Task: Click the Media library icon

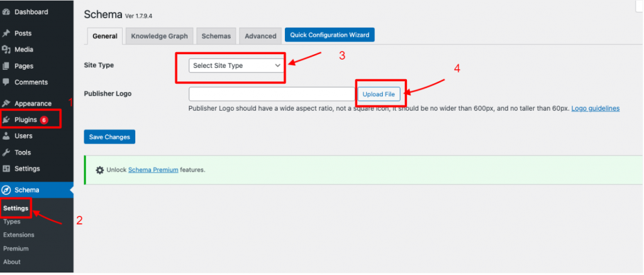Action: [x=6, y=50]
